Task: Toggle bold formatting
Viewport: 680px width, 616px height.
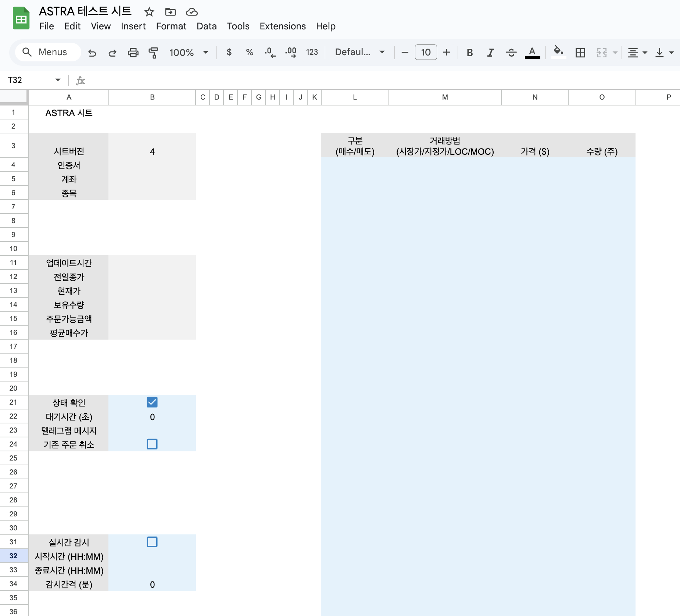Action: click(469, 53)
